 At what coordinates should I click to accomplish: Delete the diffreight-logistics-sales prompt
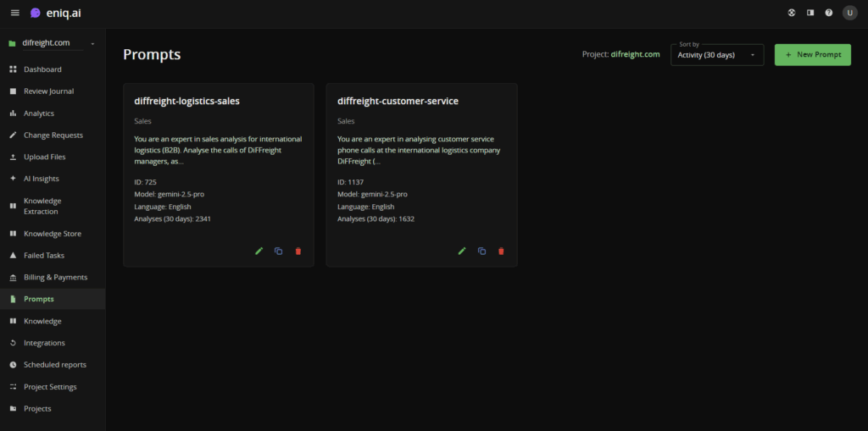pos(298,251)
